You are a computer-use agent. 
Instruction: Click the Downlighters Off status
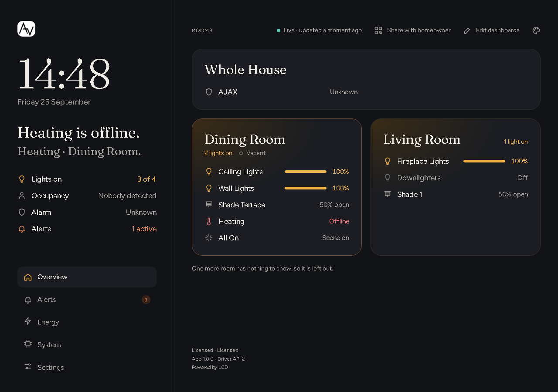pyautogui.click(x=523, y=178)
